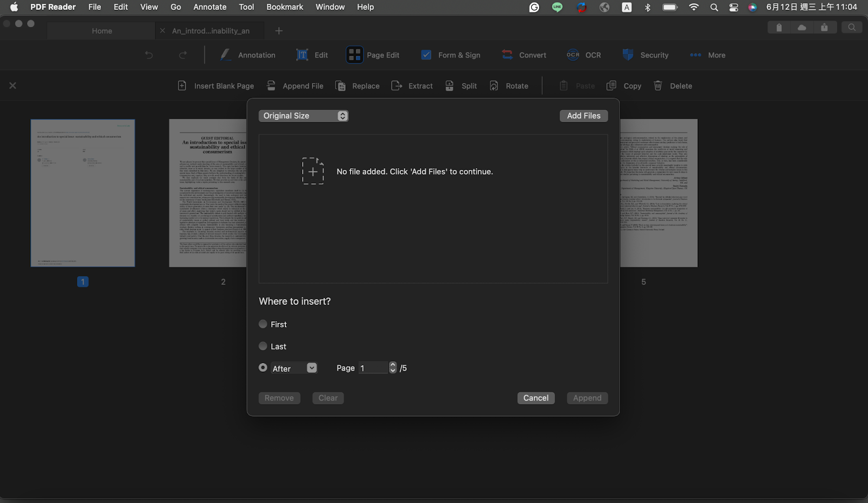The height and width of the screenshot is (503, 868).
Task: Open the Annotate menu
Action: (210, 7)
